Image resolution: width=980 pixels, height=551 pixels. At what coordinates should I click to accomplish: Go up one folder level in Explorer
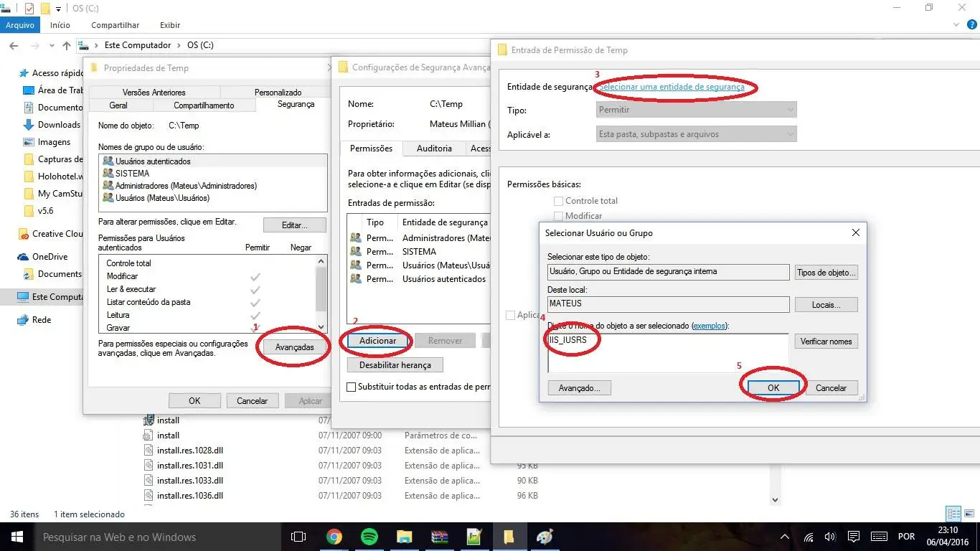coord(67,45)
